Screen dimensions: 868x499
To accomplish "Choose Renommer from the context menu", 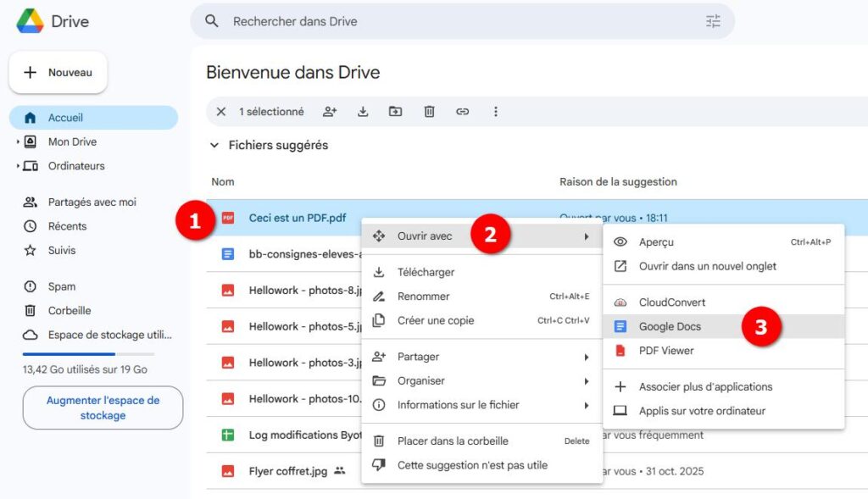I will pyautogui.click(x=481, y=297).
